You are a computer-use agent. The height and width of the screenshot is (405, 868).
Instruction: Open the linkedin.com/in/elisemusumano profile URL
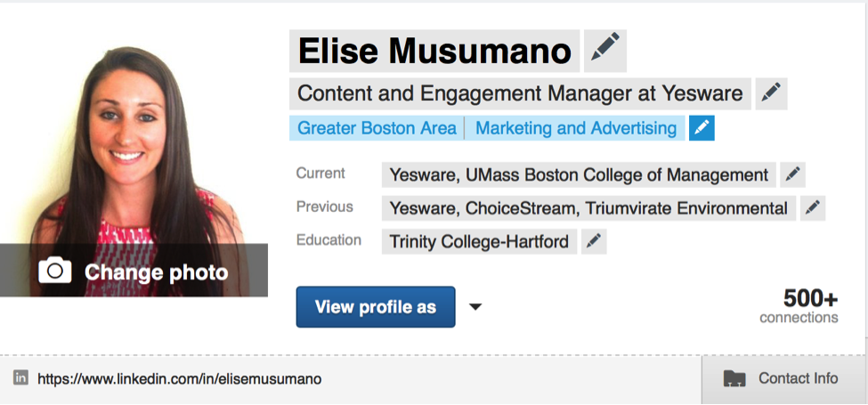coord(179,379)
